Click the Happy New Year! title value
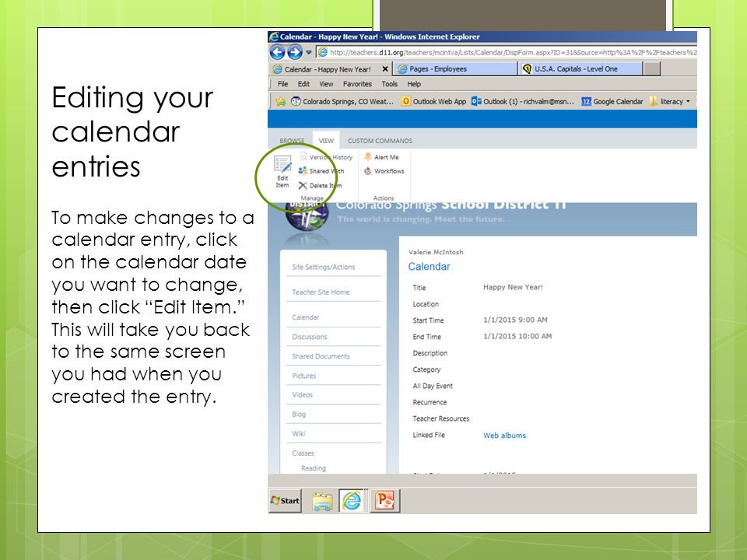 (513, 287)
